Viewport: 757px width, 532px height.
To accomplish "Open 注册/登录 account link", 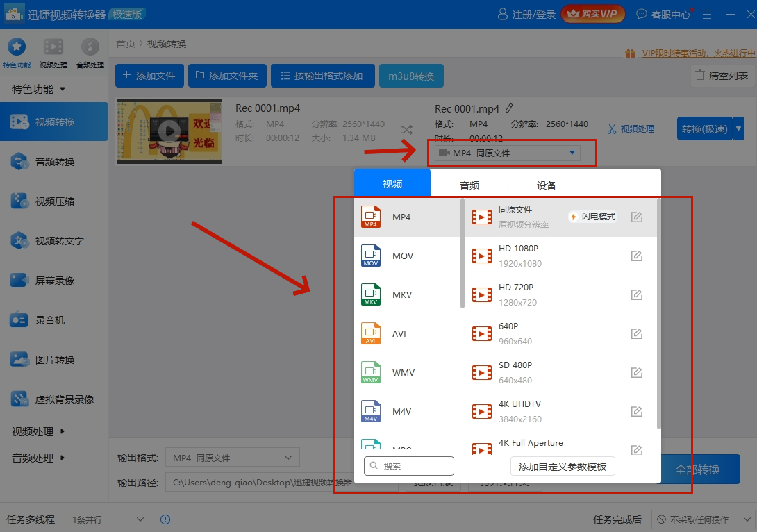I will tap(526, 15).
